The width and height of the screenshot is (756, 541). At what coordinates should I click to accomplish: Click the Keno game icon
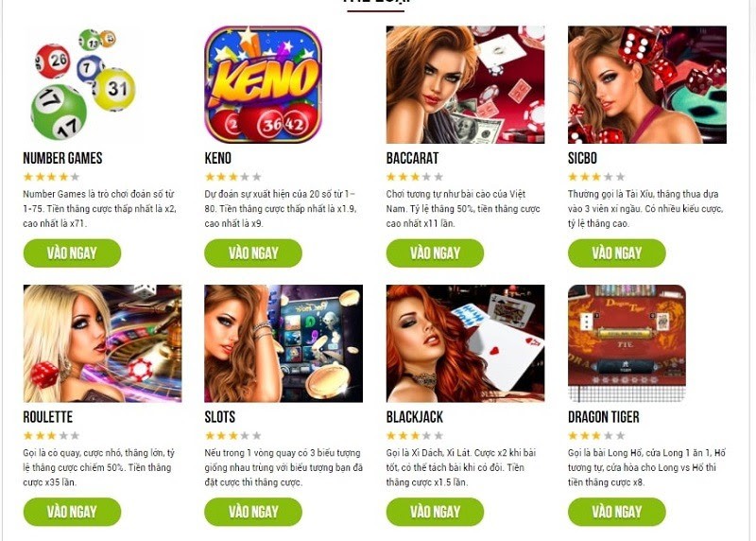(264, 84)
